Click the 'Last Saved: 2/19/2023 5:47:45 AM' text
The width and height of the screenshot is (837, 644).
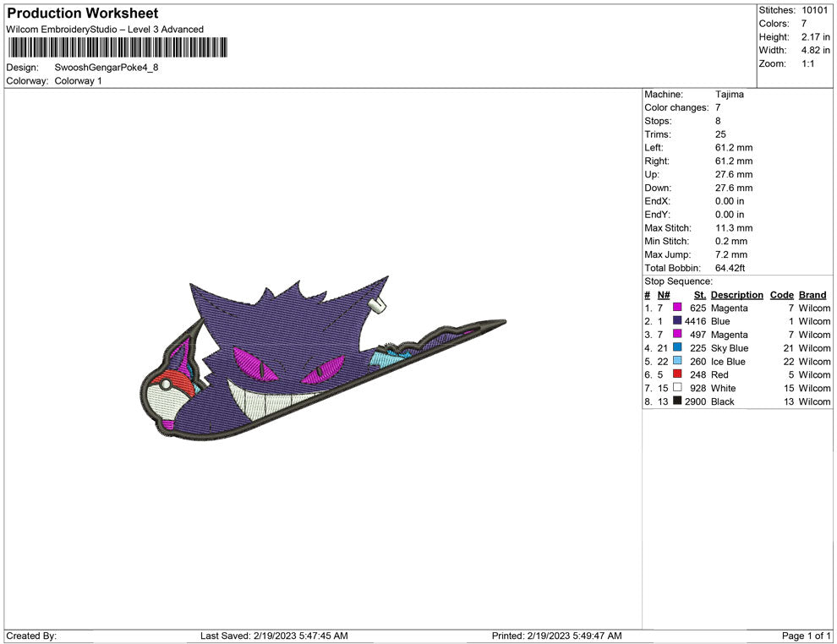tap(274, 636)
